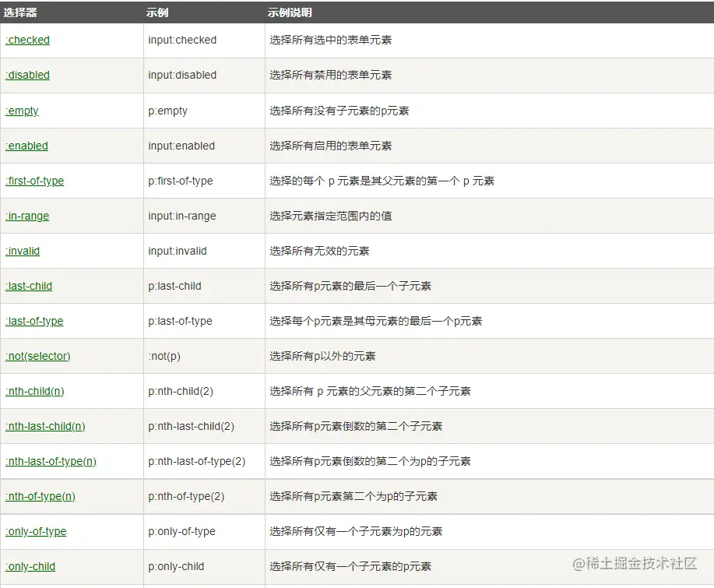This screenshot has height=588, width=714.
Task: Click description of the p:first-of-type row
Action: (x=382, y=181)
